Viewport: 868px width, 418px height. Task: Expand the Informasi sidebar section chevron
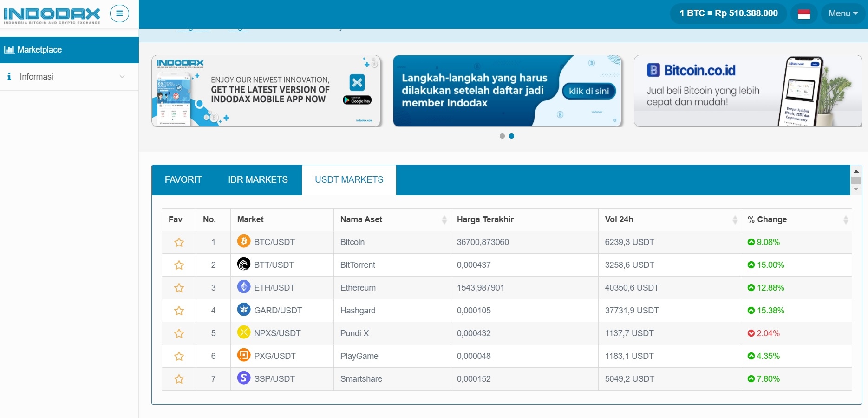point(122,77)
